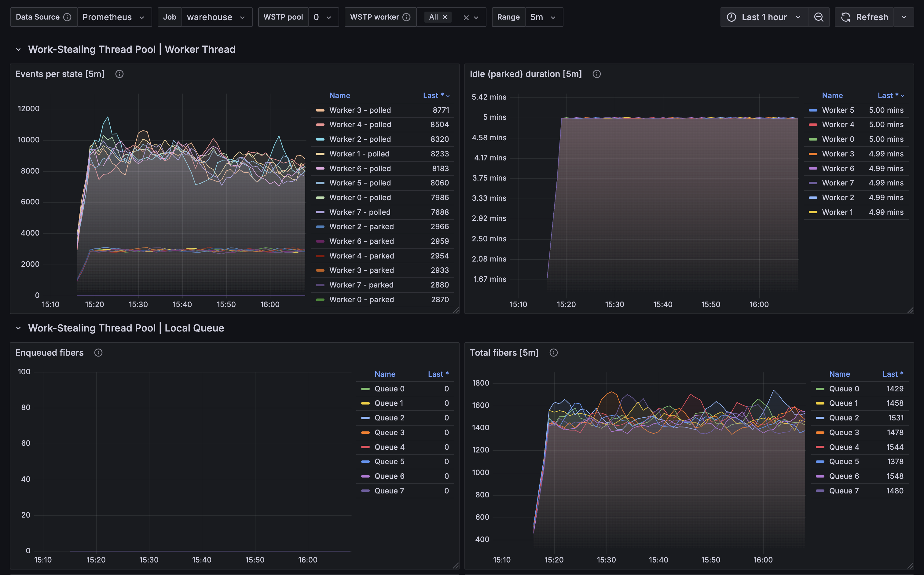Open info tooltip for Events per state panel
Screen dimensions: 924x575
pos(119,74)
